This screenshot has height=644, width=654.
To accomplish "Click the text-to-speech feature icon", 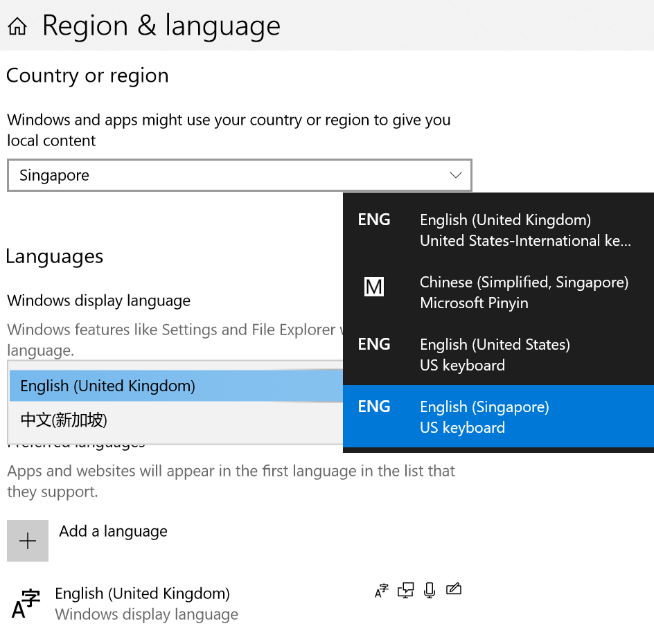I will click(x=405, y=590).
